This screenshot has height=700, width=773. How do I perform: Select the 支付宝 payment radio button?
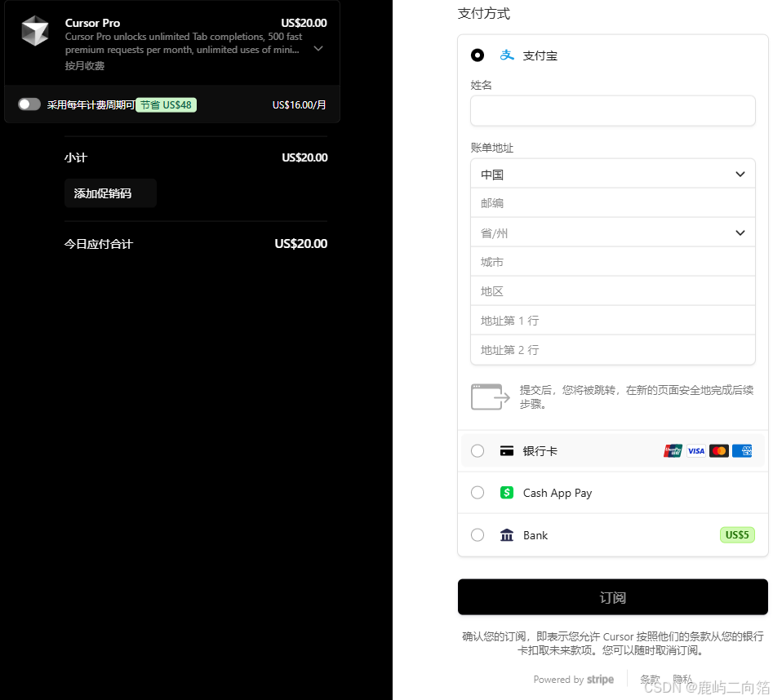click(478, 55)
